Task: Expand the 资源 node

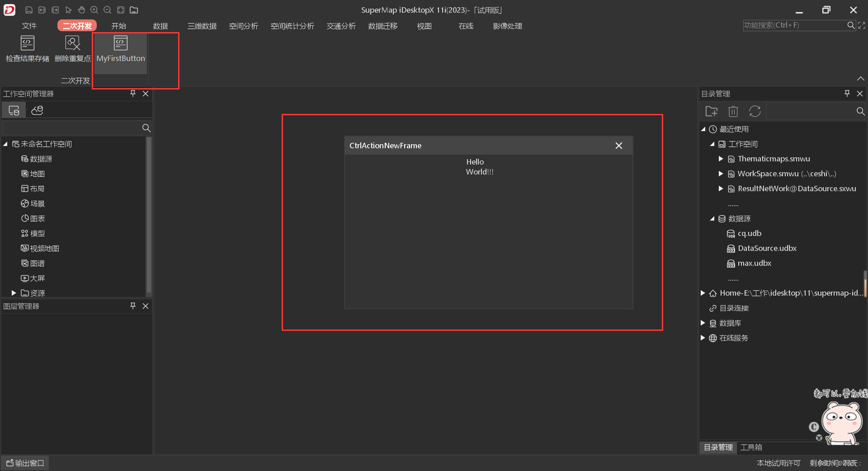Action: (x=14, y=293)
